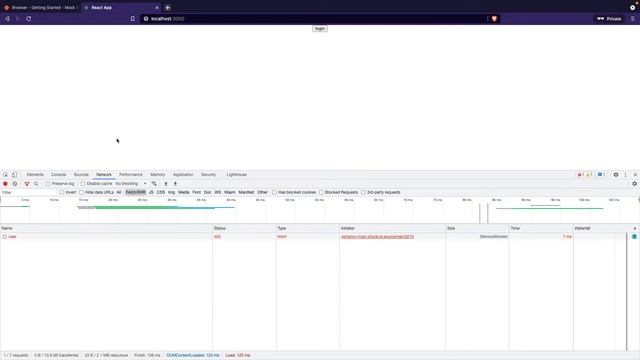640x360 pixels.
Task: Focus the localhost:3000 address bar
Action: (314, 19)
